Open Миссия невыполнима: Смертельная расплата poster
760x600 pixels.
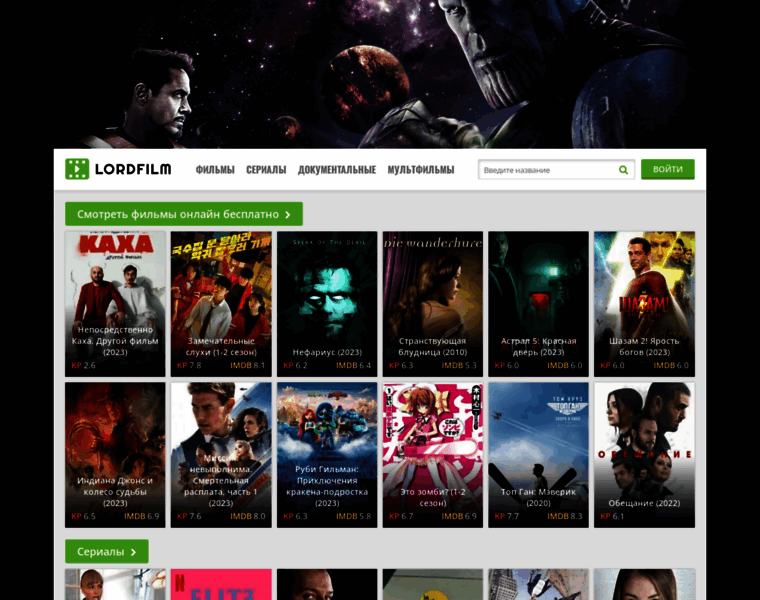click(221, 455)
